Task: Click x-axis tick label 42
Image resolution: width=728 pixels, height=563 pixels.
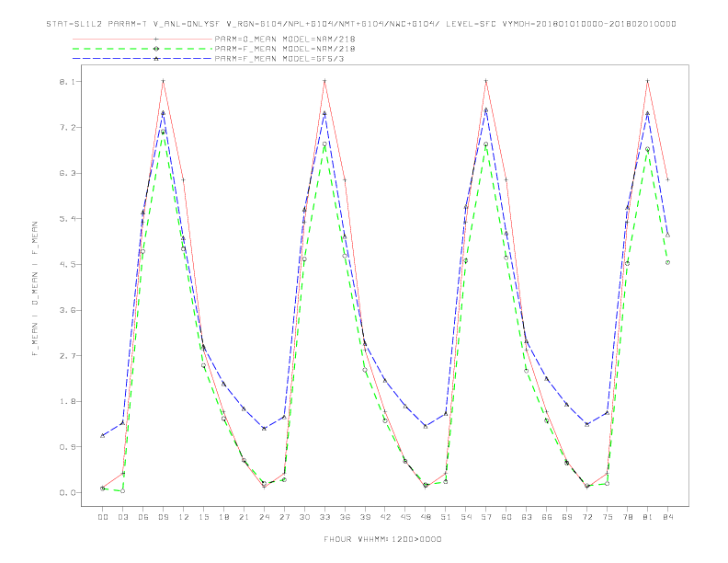Action: coord(385,517)
